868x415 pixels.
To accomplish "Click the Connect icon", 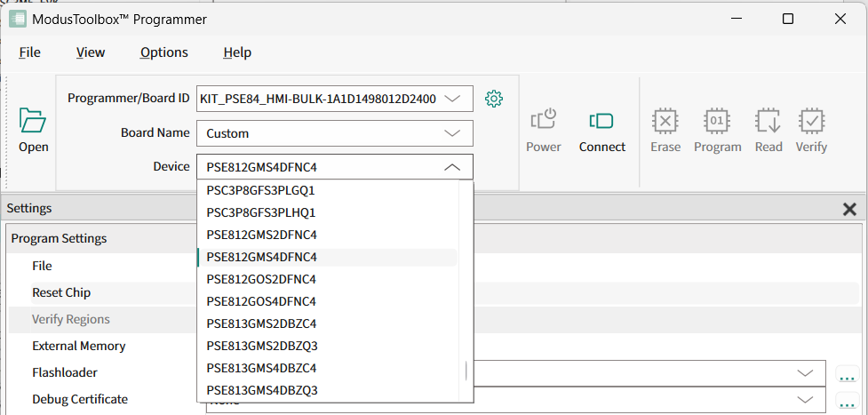I will click(601, 120).
